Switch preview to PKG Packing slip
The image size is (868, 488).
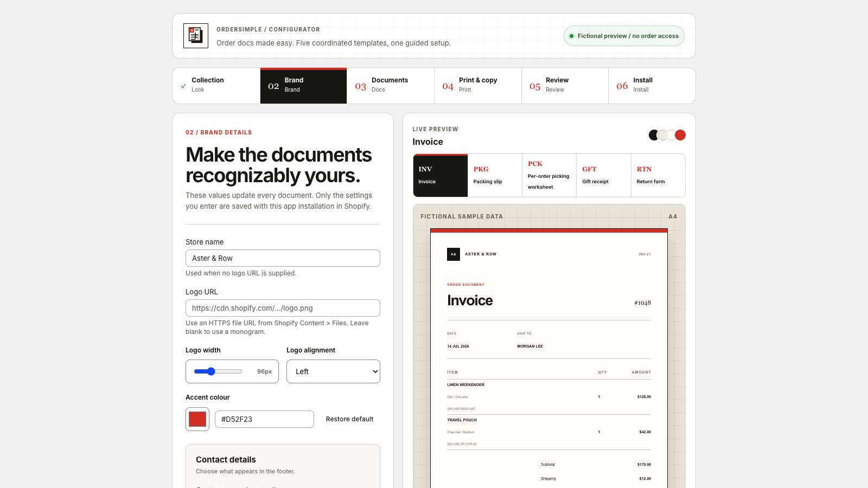pyautogui.click(x=495, y=175)
